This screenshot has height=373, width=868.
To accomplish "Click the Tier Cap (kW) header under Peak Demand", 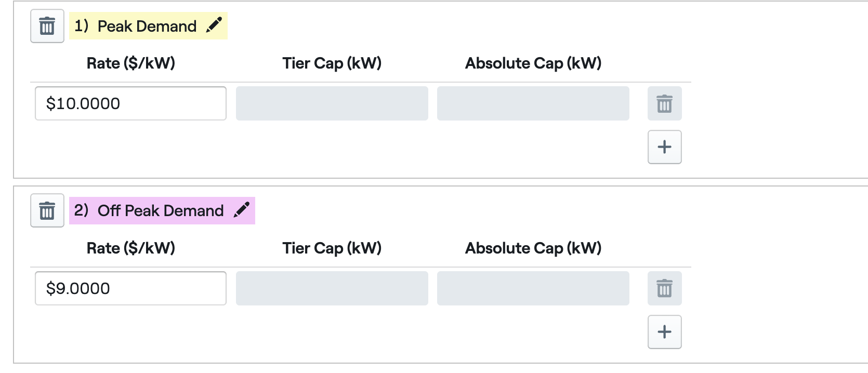I will pyautogui.click(x=332, y=63).
